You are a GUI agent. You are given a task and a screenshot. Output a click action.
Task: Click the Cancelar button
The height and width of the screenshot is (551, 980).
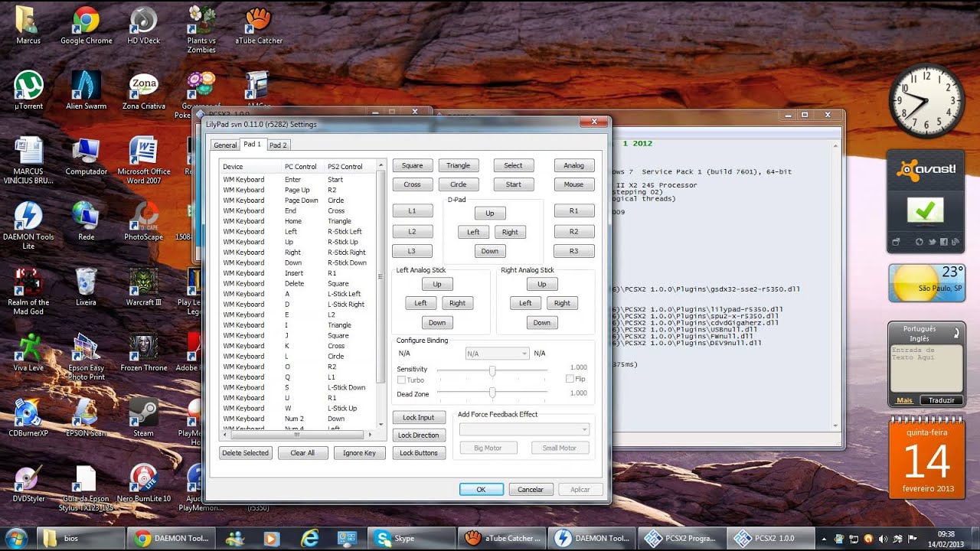(x=531, y=490)
